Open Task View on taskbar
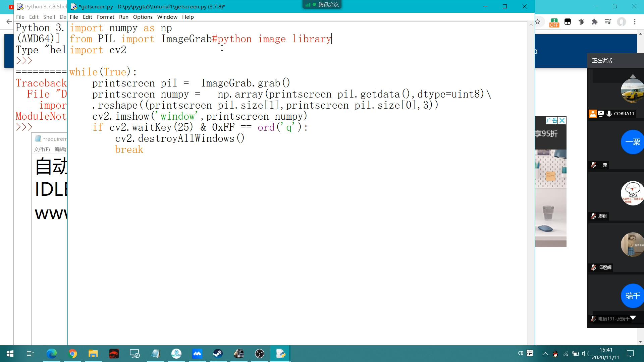The width and height of the screenshot is (644, 362). (30, 354)
